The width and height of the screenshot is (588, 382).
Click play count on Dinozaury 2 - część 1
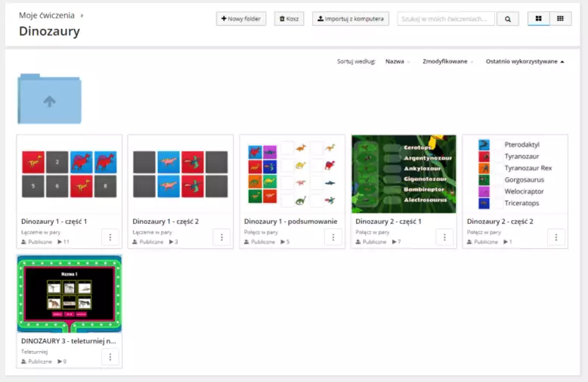tap(396, 242)
